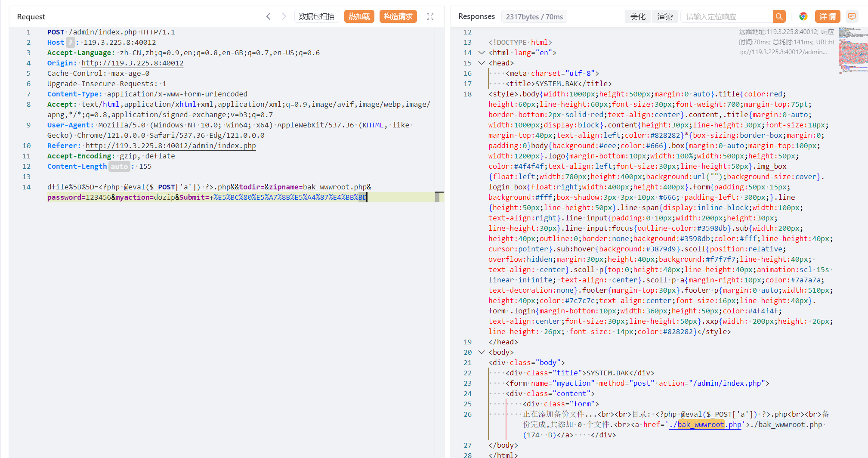Click the response code minimap thumbnail
The height and width of the screenshot is (458, 868).
853,50
